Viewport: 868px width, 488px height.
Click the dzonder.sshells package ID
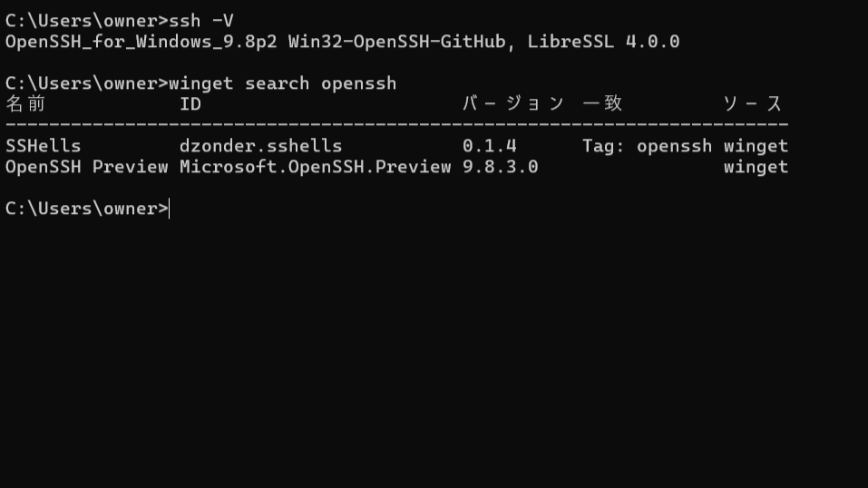point(260,146)
